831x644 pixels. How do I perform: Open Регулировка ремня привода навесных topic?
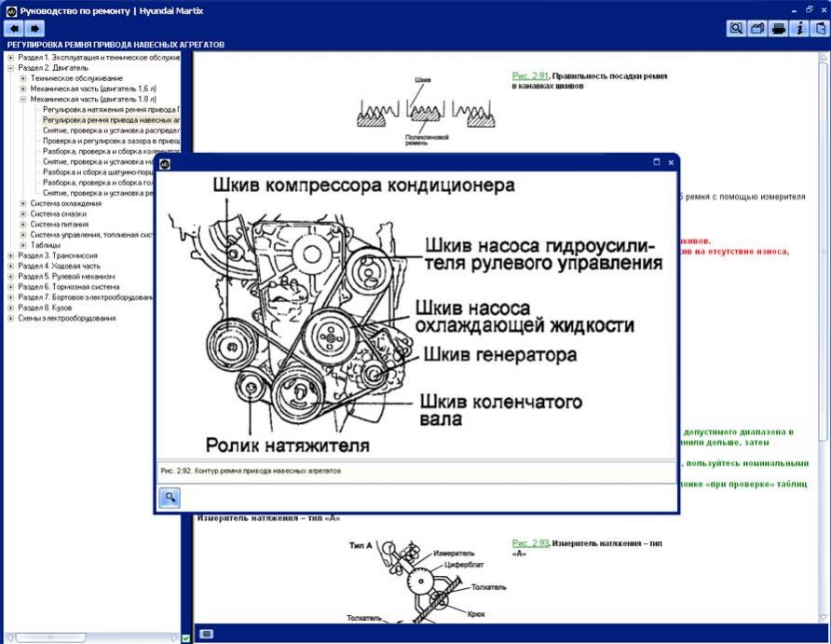[111, 120]
